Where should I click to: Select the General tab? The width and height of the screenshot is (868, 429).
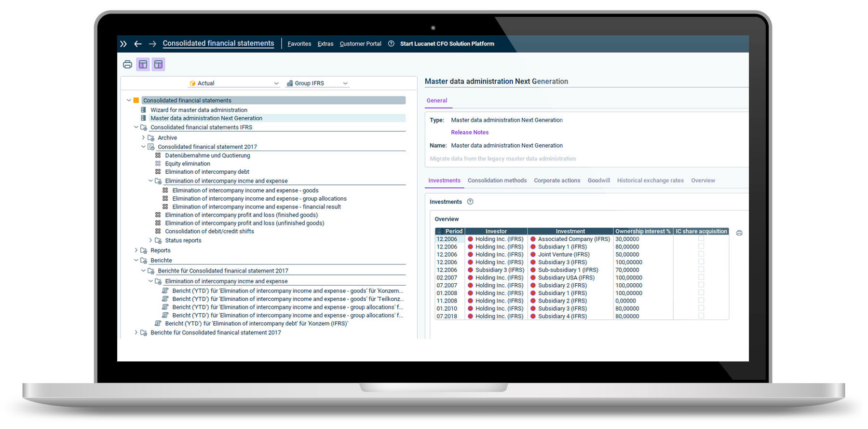(437, 100)
